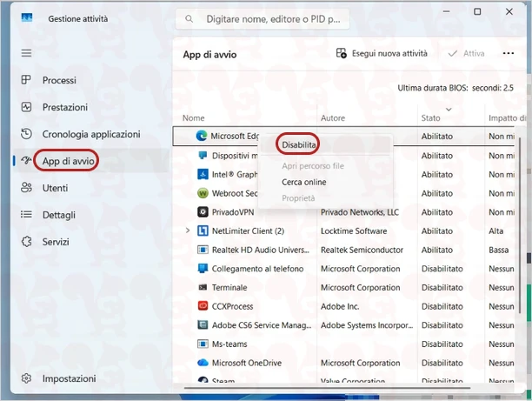The height and width of the screenshot is (401, 532).
Task: Select the Dispositivi row name
Action: click(x=235, y=156)
